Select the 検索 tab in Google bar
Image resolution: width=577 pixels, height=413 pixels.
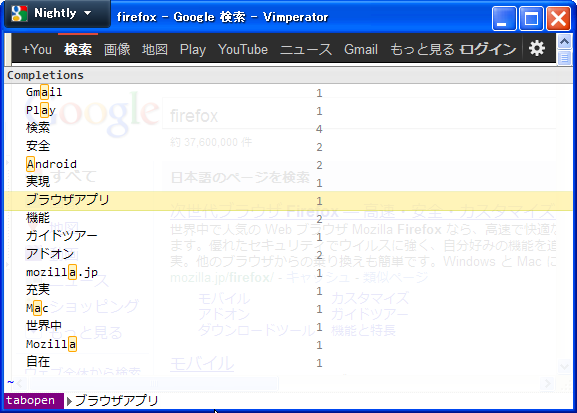[78, 49]
